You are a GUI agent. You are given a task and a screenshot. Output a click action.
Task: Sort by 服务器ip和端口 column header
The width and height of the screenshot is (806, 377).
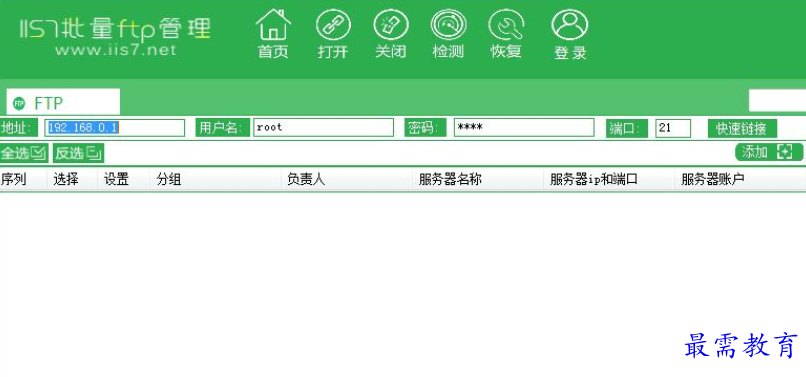click(x=609, y=179)
